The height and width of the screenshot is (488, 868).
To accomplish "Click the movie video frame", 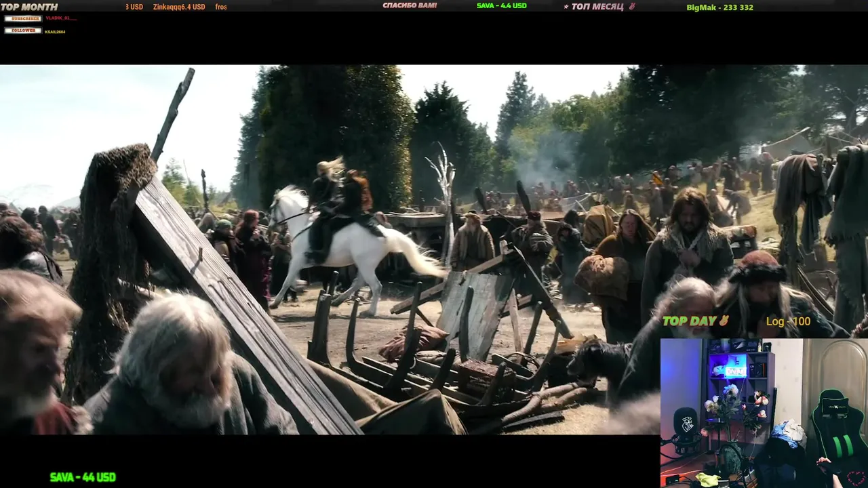I will pos(434,249).
